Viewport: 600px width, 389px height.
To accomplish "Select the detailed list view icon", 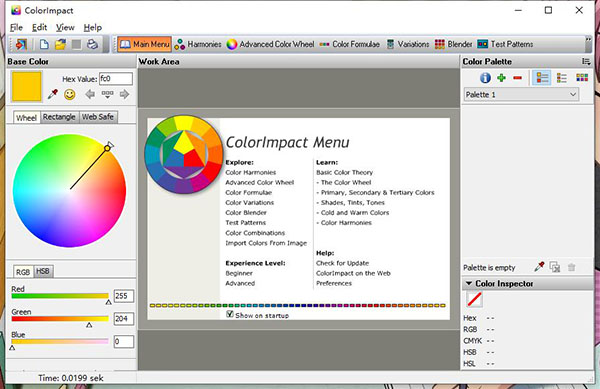I will coord(542,78).
